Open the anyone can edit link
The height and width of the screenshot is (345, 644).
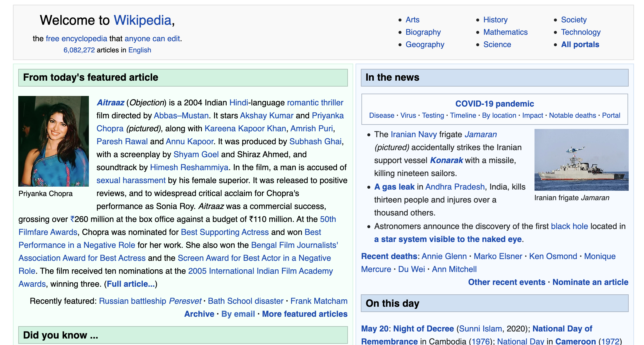click(x=152, y=39)
